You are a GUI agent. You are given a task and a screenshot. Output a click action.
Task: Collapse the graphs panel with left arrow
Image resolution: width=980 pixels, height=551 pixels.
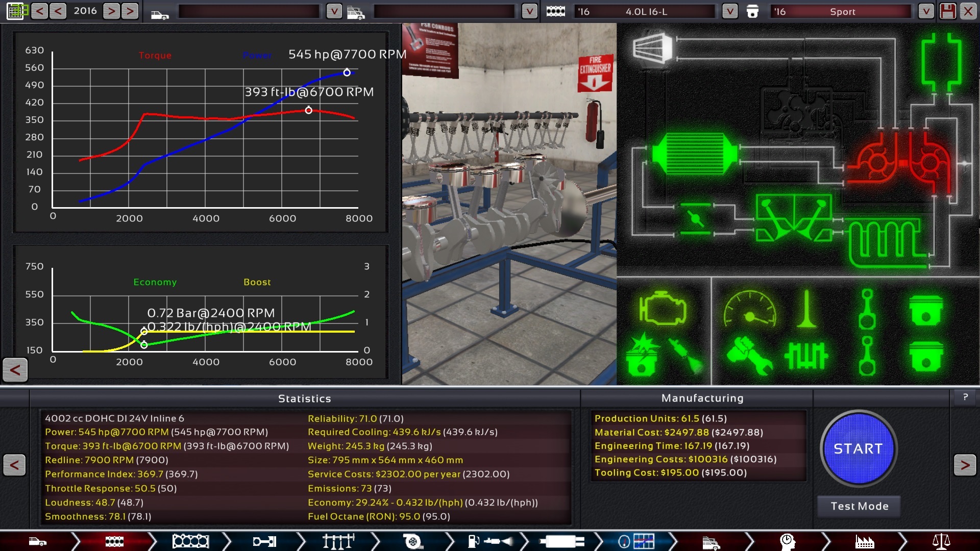pyautogui.click(x=15, y=370)
